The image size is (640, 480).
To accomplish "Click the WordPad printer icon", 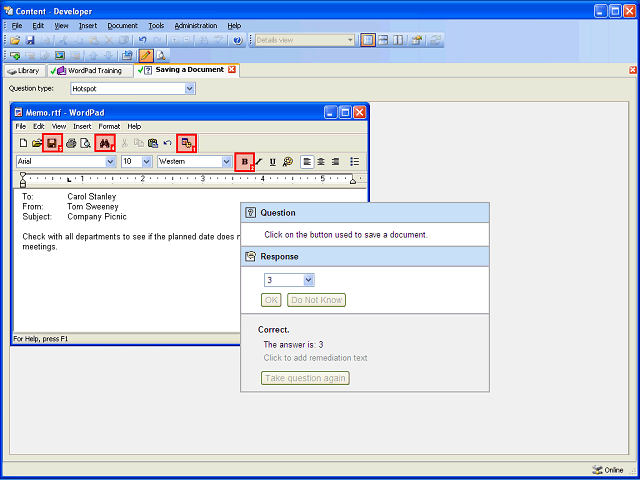I will 71,143.
